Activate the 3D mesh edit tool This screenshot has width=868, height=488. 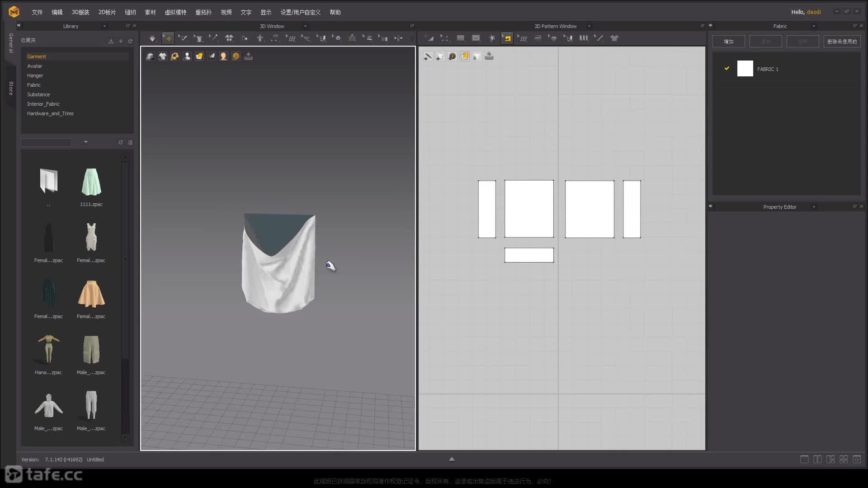click(291, 38)
